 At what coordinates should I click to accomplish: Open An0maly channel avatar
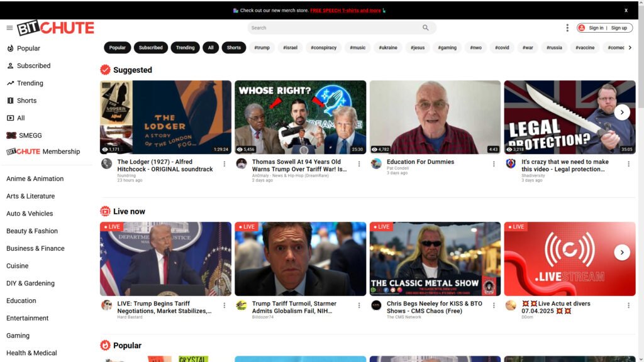(241, 164)
